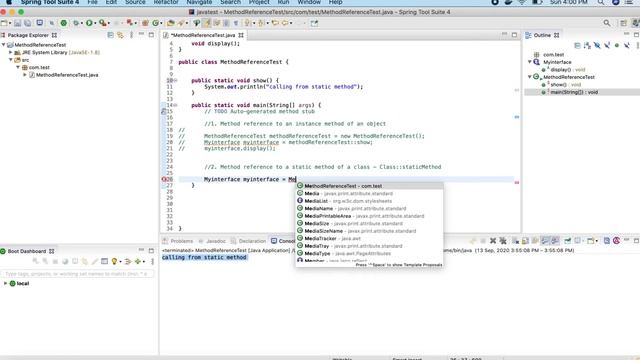
Task: Select MediaTracker - java.awt proposal
Action: (x=369, y=238)
